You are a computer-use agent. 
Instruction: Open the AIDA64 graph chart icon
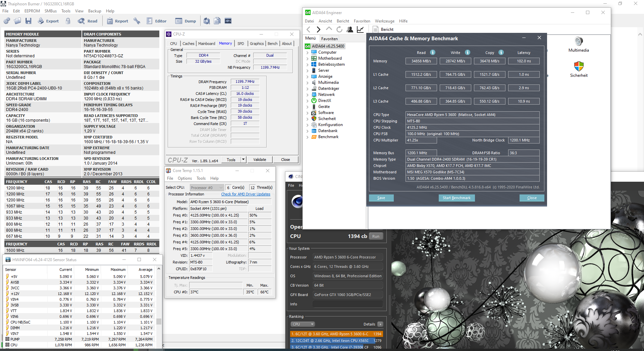click(360, 30)
